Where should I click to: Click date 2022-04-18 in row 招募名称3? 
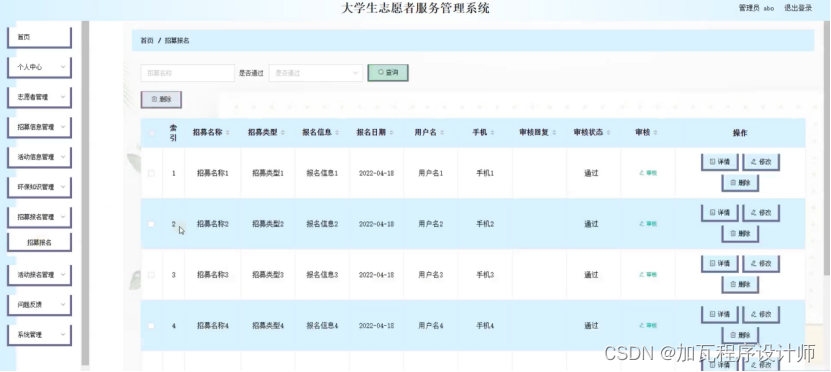pyautogui.click(x=376, y=275)
